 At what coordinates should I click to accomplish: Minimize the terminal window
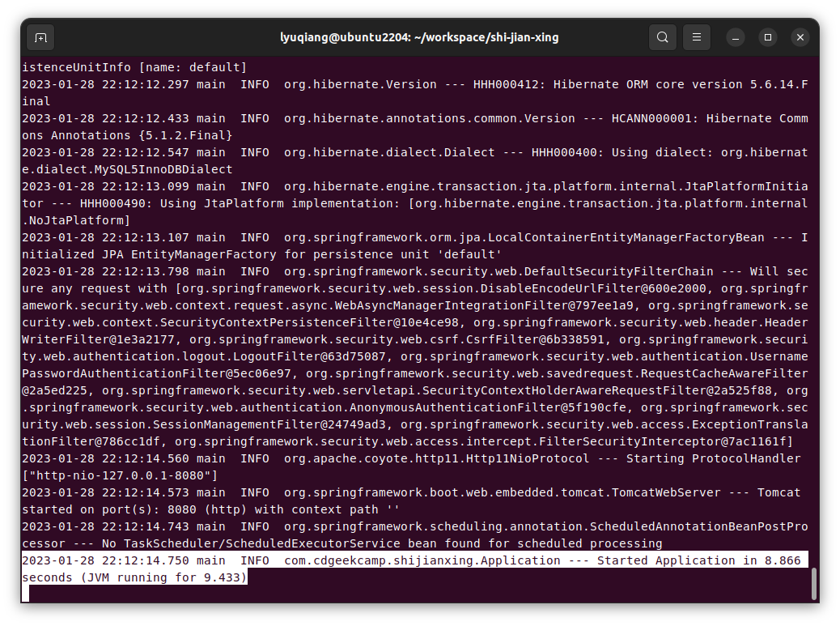coord(735,37)
